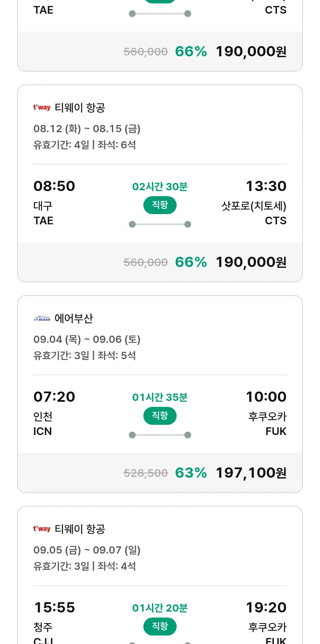Screen dimensions: 320x644
Task: Click the 66% discount on topmost card
Action: pos(191,52)
